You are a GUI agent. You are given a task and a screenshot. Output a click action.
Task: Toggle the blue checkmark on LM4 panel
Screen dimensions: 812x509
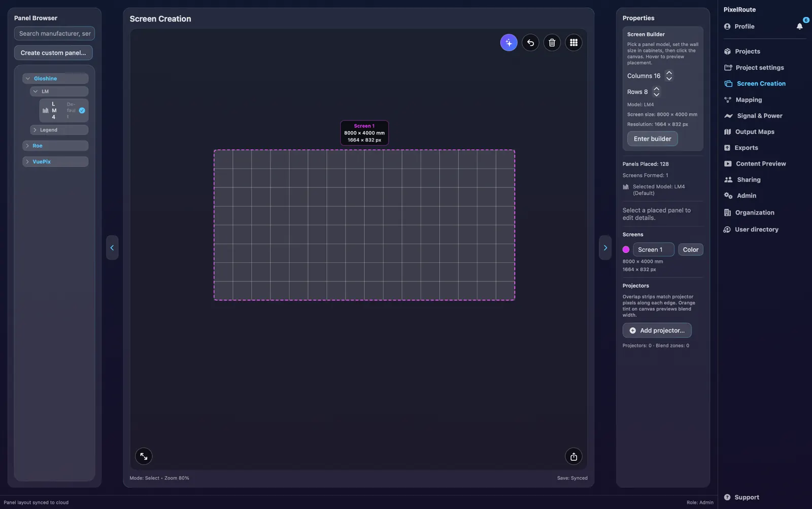82,111
